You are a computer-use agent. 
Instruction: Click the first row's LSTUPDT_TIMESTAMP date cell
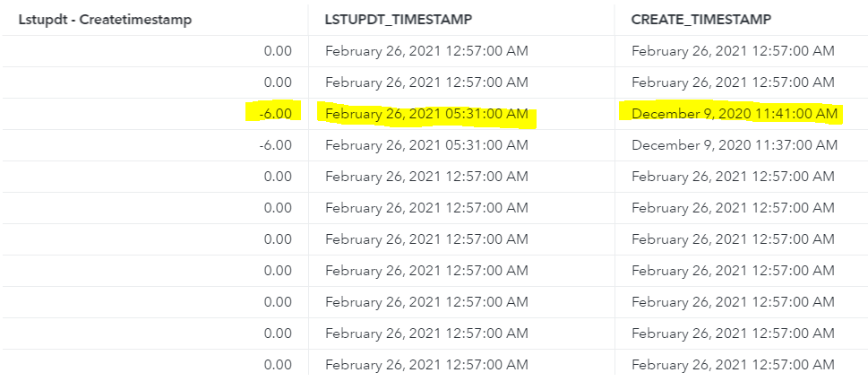[x=426, y=51]
